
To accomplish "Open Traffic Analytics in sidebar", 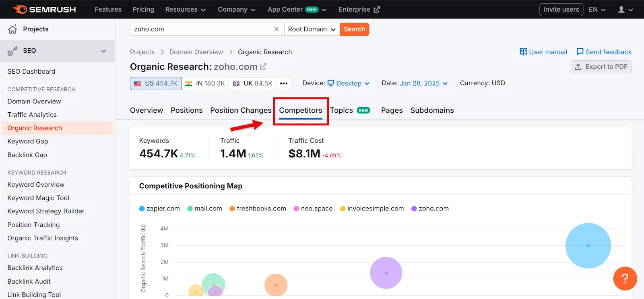I will 32,115.
